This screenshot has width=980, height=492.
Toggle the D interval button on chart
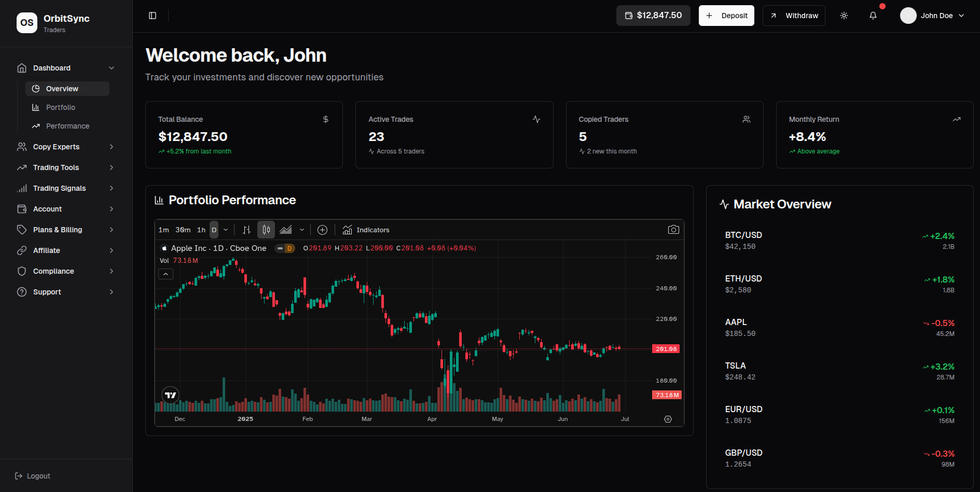(214, 230)
